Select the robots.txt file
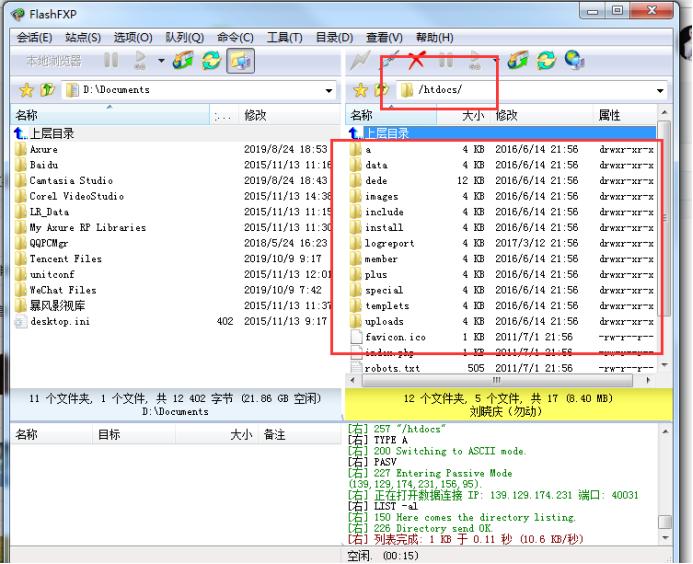Image resolution: width=693 pixels, height=564 pixels. (x=392, y=368)
